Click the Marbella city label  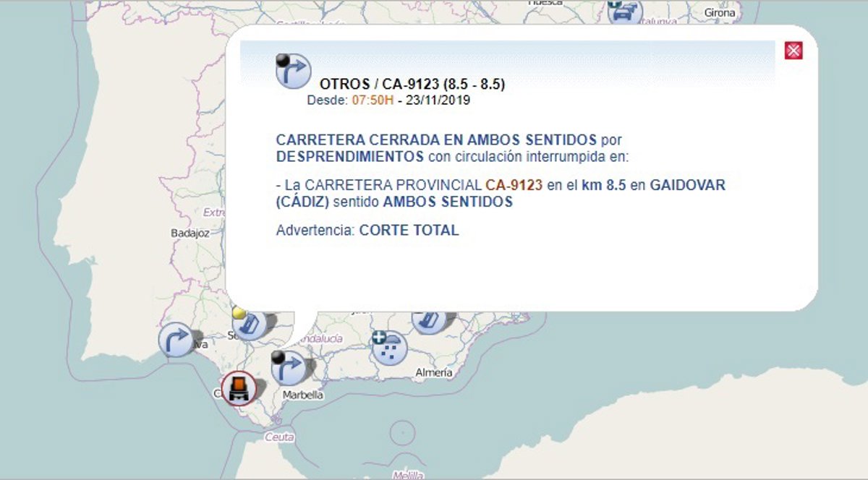click(302, 395)
